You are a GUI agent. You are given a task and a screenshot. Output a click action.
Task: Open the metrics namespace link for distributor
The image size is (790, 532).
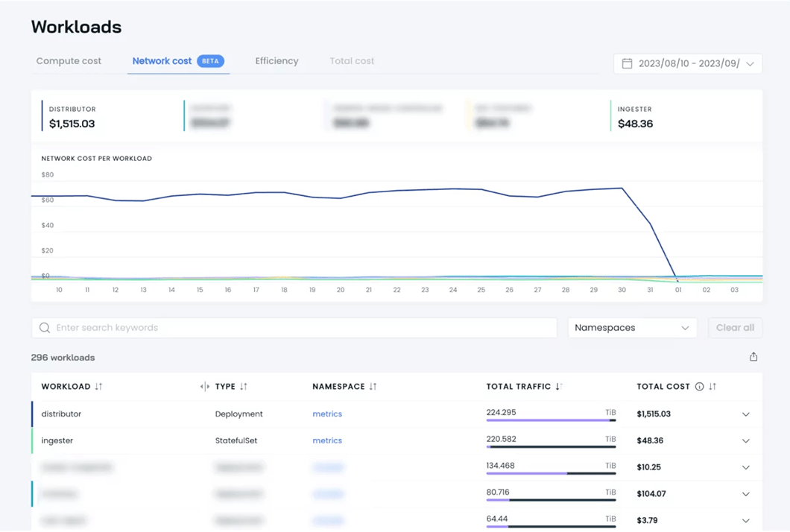pyautogui.click(x=327, y=414)
